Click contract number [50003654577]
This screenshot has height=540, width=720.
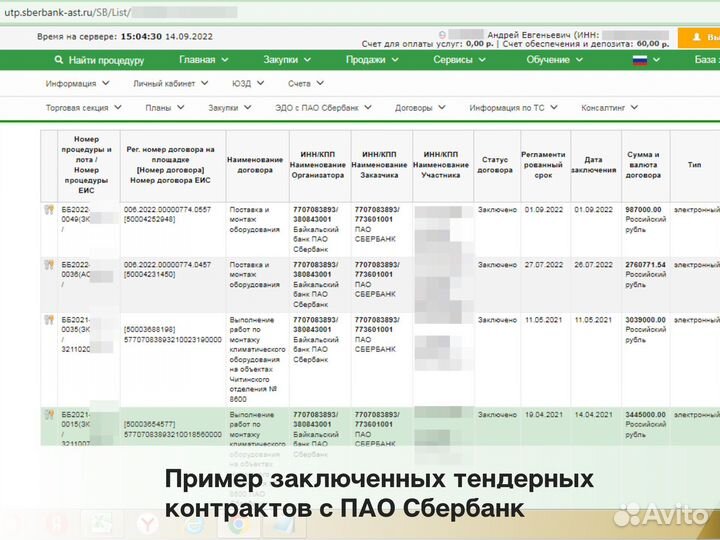(149, 424)
